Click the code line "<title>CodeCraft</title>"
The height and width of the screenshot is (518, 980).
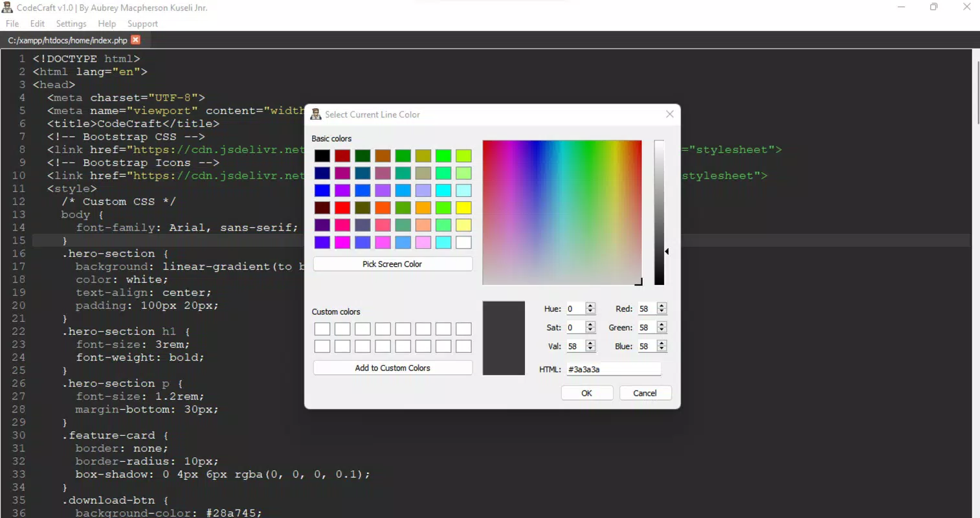point(133,124)
